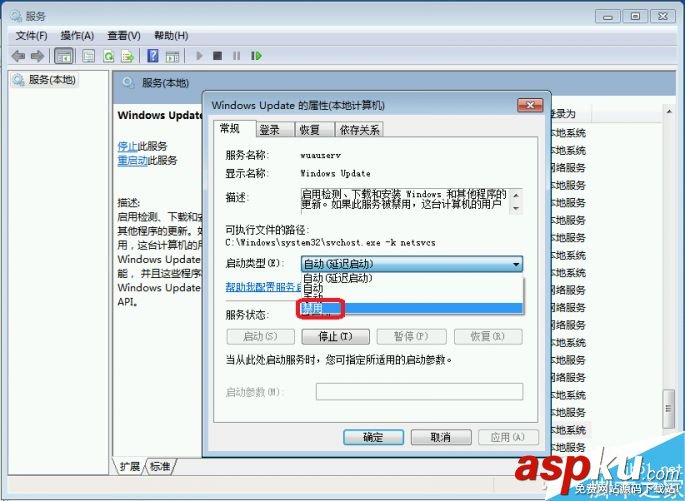Click the 停止(T) button
This screenshot has height=501, width=685.
coord(336,337)
